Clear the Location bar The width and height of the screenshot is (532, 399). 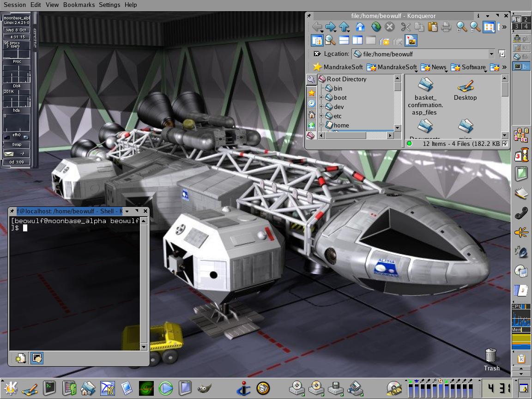[x=317, y=54]
